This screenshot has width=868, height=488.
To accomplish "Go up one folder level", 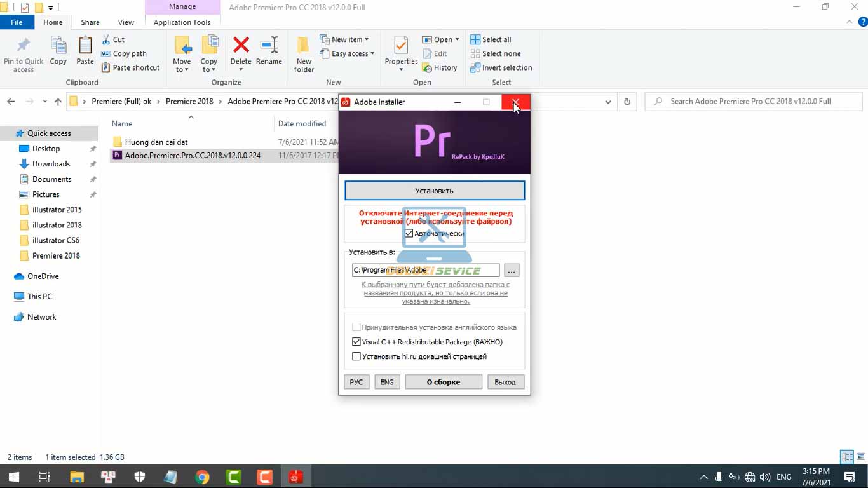I will (x=58, y=102).
